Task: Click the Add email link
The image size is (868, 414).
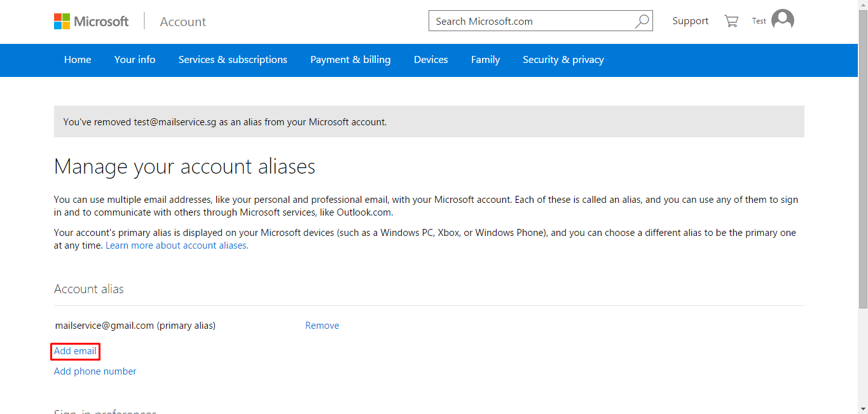Action: coord(75,351)
